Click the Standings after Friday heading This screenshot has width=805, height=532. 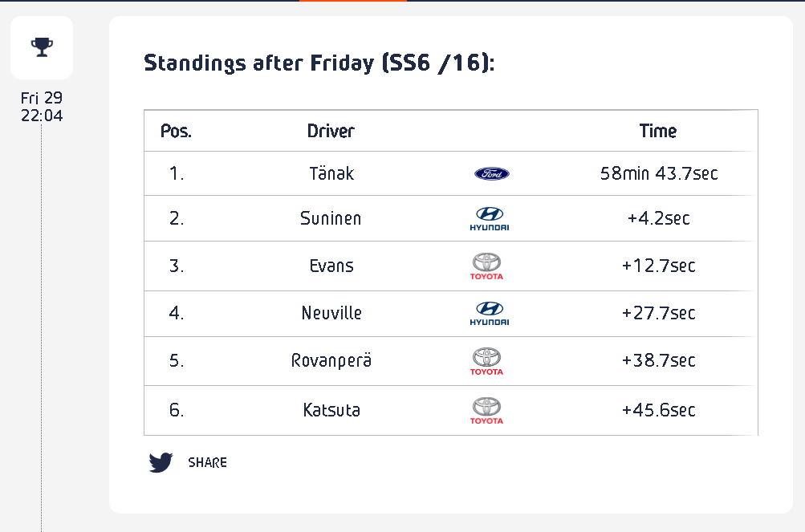(x=319, y=63)
